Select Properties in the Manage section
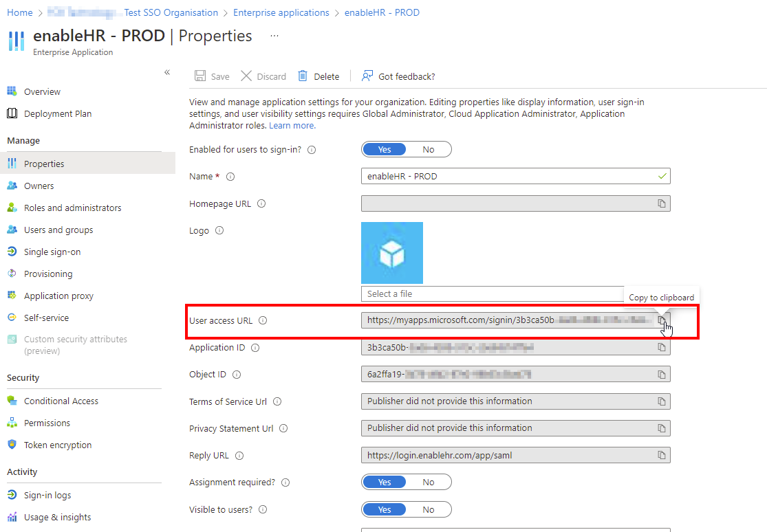This screenshot has width=767, height=532. tap(88, 164)
